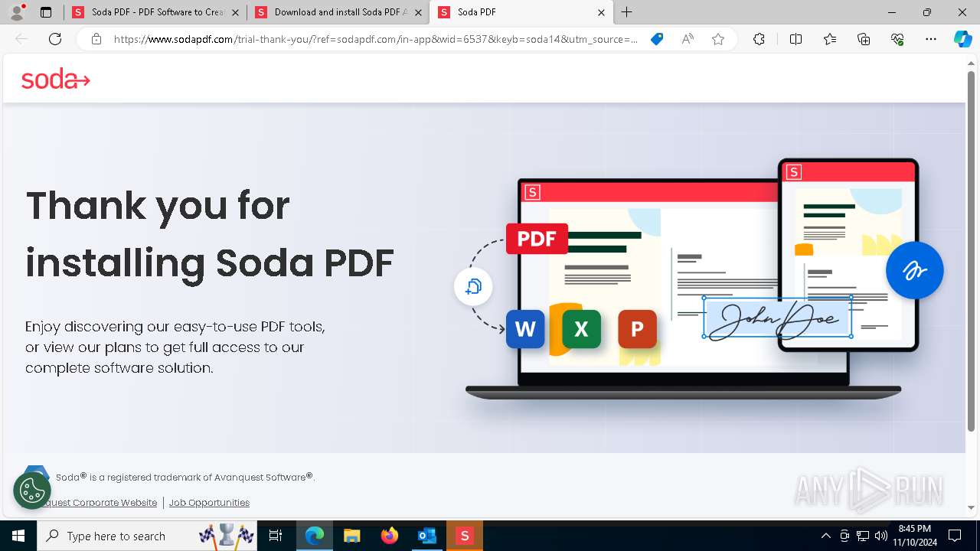Open the Windows Start menu
Screen dimensions: 980x551
[x=18, y=536]
